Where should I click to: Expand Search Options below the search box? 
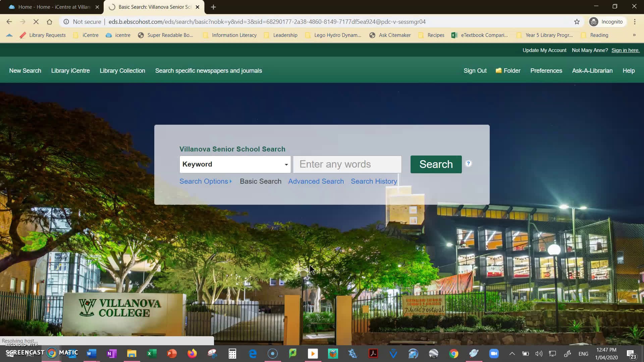(x=205, y=181)
